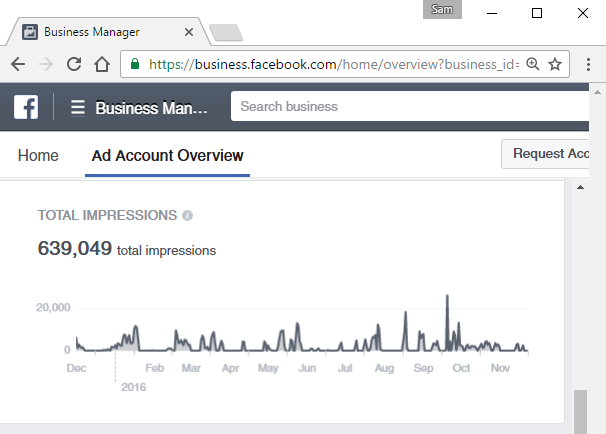Click the Oct label on chart axis
Image resolution: width=606 pixels, height=434 pixels.
(x=461, y=368)
